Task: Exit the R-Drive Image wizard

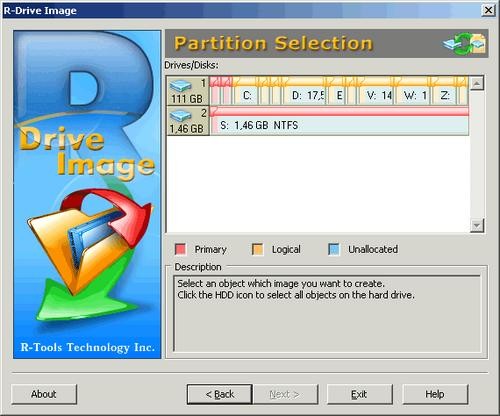Action: [x=359, y=394]
